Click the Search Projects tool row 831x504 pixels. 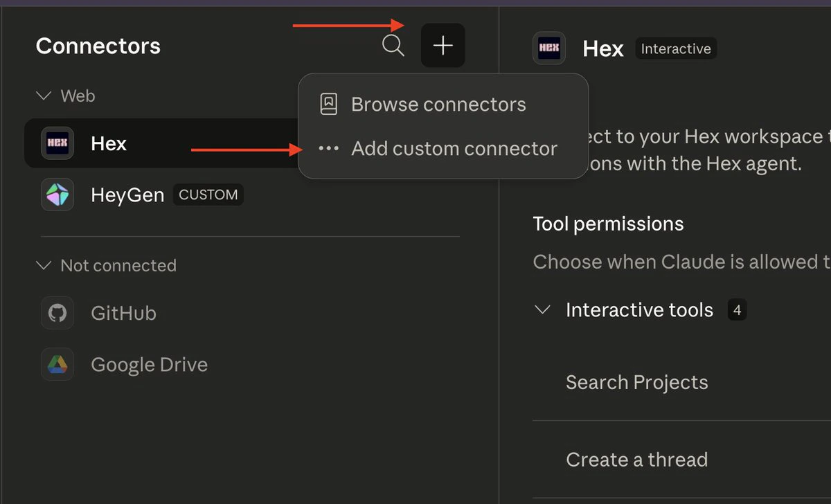coord(636,383)
